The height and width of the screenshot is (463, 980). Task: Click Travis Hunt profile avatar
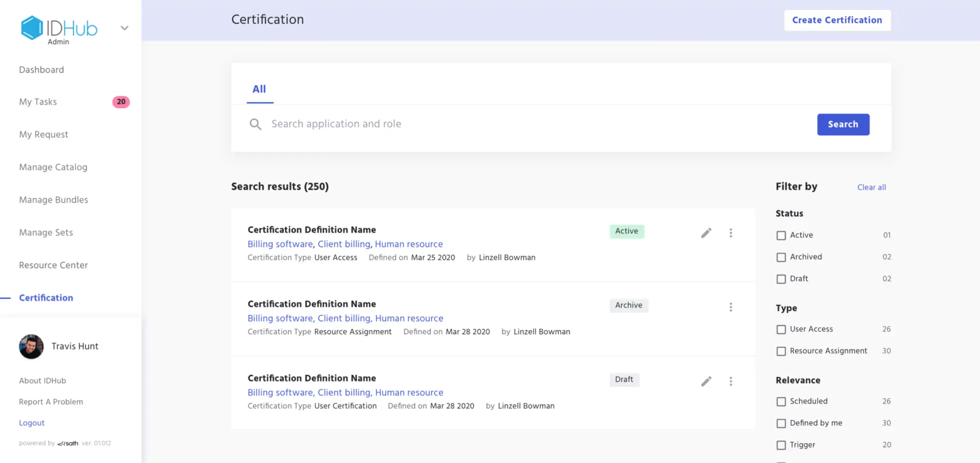coord(31,346)
